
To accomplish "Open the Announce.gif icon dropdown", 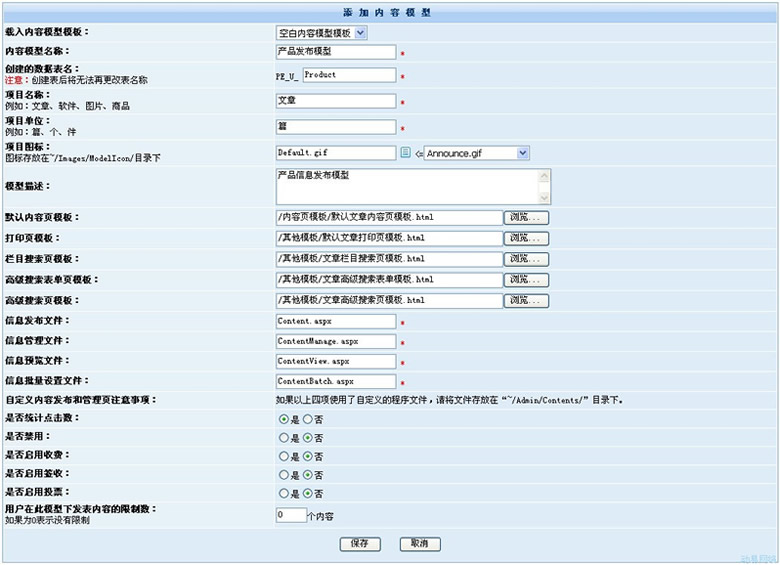I will click(x=477, y=153).
